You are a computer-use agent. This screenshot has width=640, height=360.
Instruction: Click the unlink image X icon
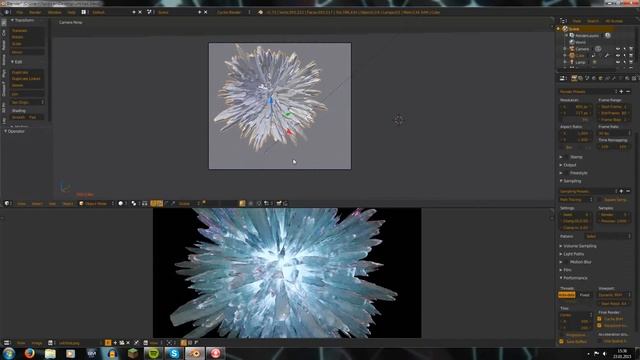128,343
